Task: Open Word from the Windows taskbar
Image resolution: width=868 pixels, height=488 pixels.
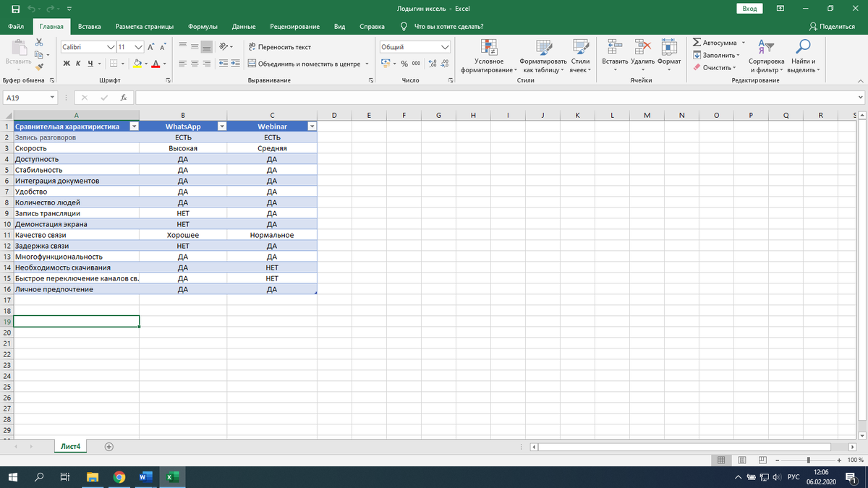Action: coord(145,477)
